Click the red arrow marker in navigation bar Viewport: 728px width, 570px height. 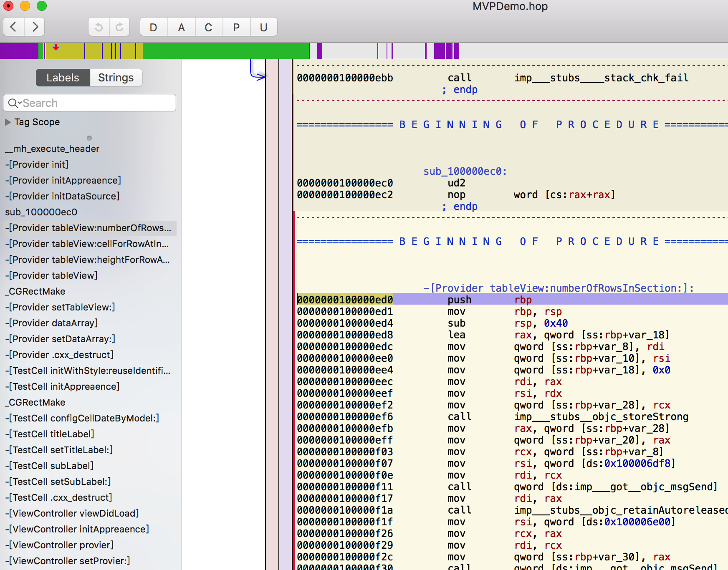tap(56, 47)
